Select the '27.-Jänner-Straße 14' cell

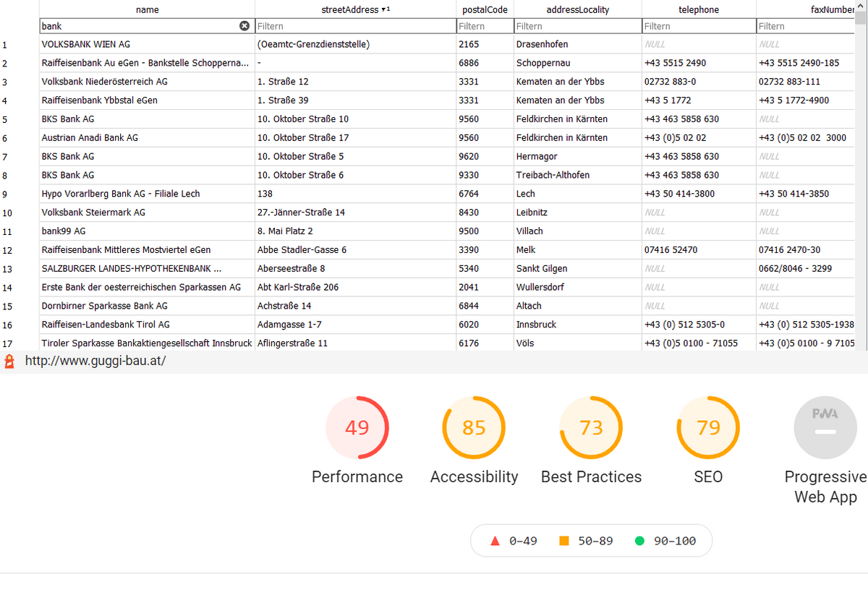click(355, 213)
